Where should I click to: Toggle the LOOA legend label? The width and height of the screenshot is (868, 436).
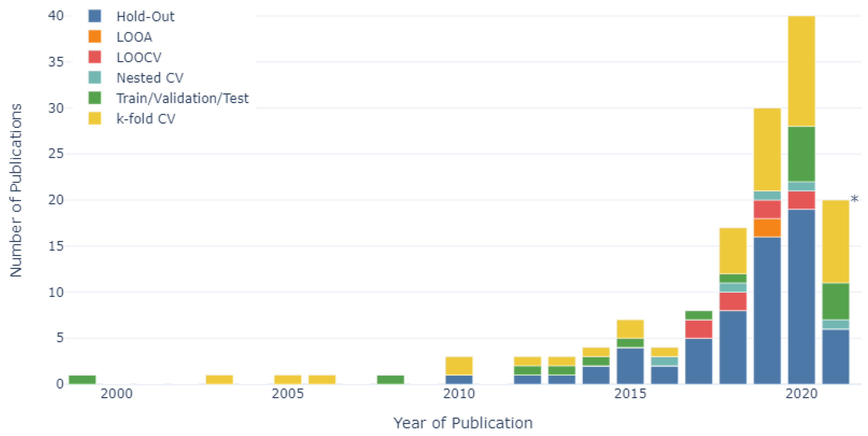point(134,37)
